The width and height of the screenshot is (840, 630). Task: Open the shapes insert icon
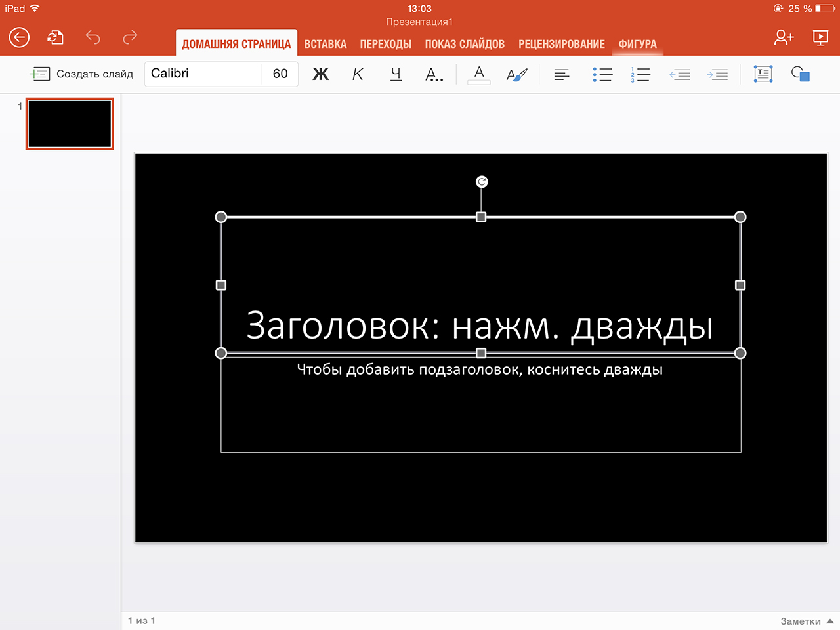pyautogui.click(x=801, y=73)
